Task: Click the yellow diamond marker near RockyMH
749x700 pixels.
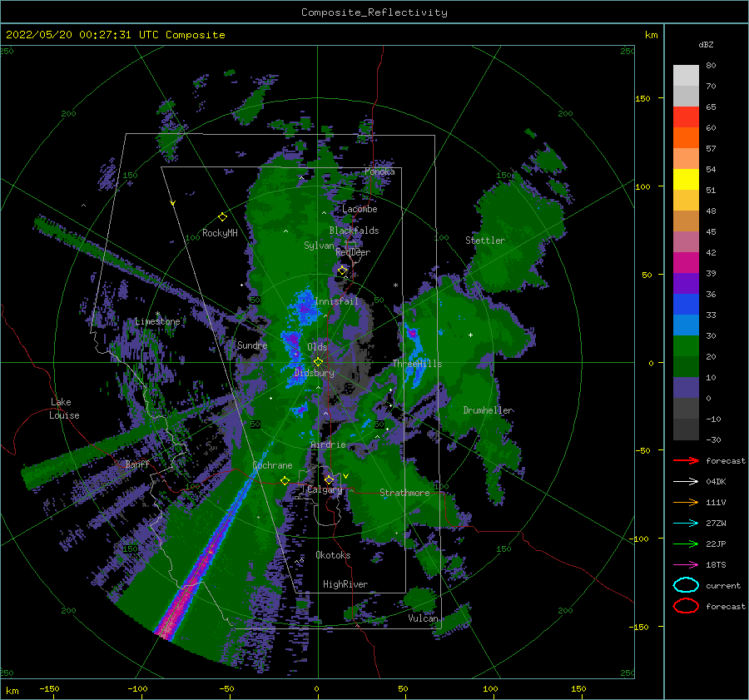Action: (x=222, y=217)
